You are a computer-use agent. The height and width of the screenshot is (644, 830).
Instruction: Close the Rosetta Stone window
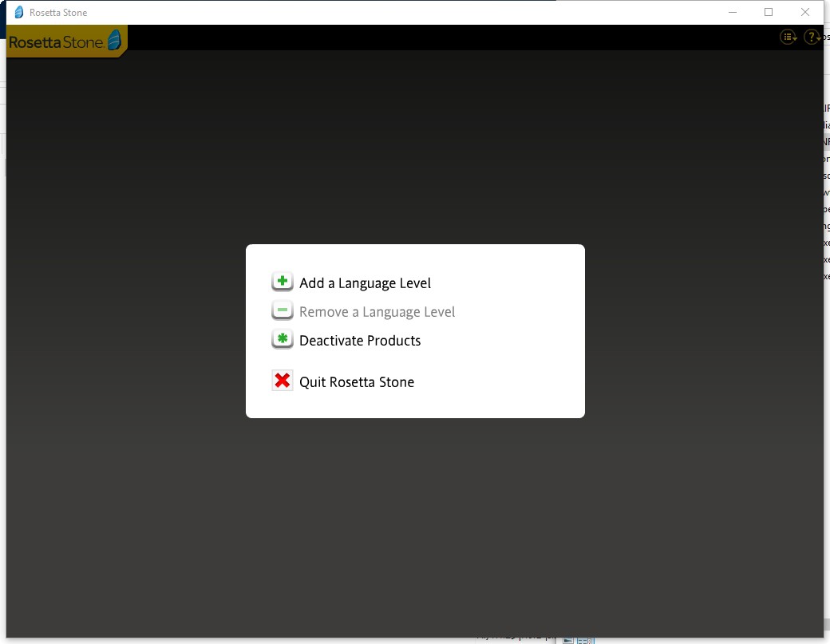coord(805,12)
